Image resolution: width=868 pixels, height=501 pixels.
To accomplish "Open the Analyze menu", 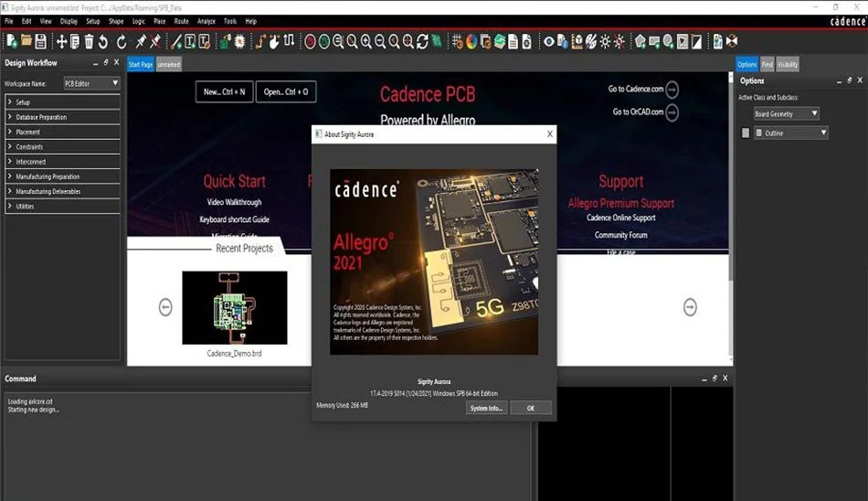I will pos(206,21).
